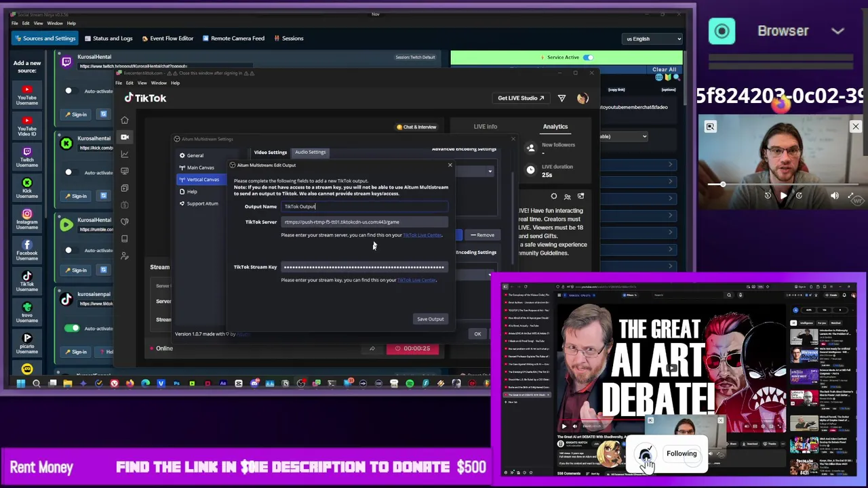Viewport: 868px width, 488px height.
Task: Click the TikTok Server input field
Action: pos(365,222)
